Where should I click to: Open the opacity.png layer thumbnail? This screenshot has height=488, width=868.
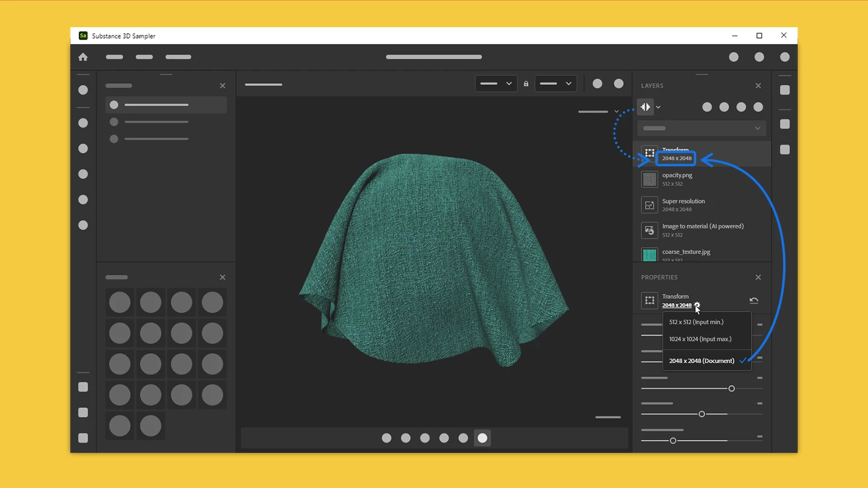[649, 179]
